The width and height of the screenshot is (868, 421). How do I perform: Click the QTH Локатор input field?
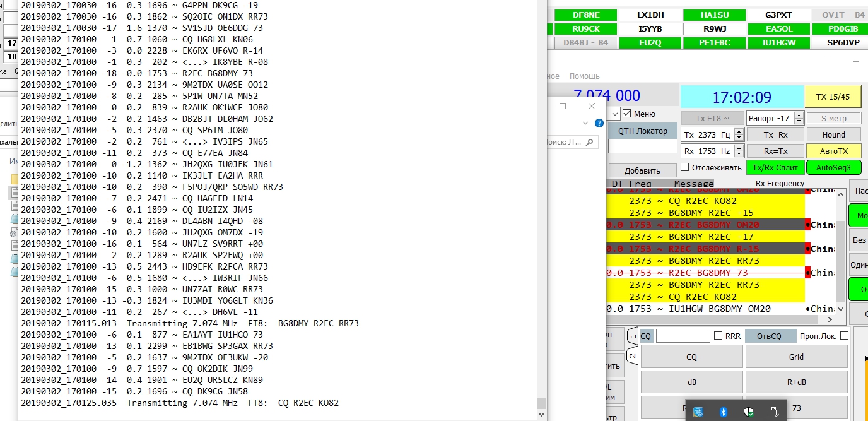(x=641, y=146)
